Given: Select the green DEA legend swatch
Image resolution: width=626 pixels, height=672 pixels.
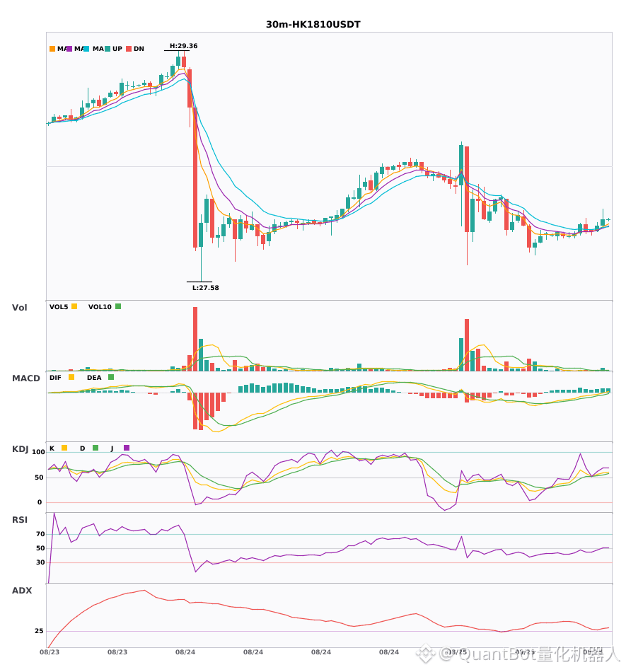Looking at the screenshot, I should click(111, 377).
